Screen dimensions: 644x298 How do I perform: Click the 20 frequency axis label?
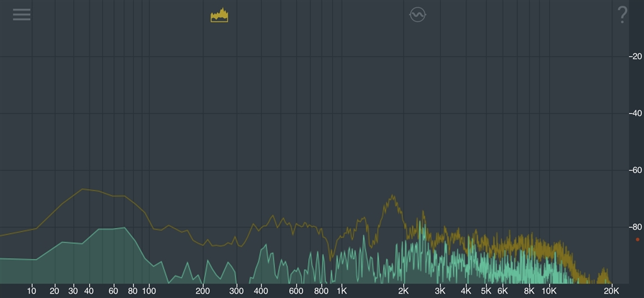[54, 291]
